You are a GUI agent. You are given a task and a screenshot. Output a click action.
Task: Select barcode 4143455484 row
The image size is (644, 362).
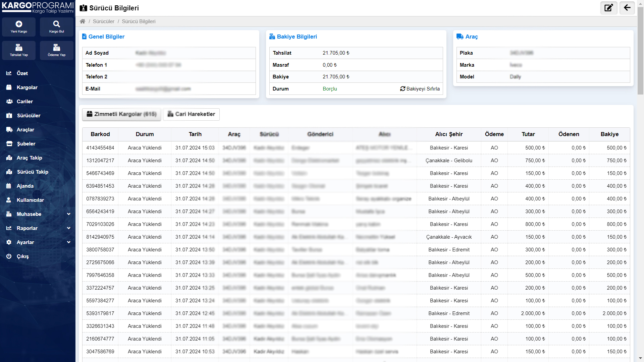pyautogui.click(x=356, y=148)
